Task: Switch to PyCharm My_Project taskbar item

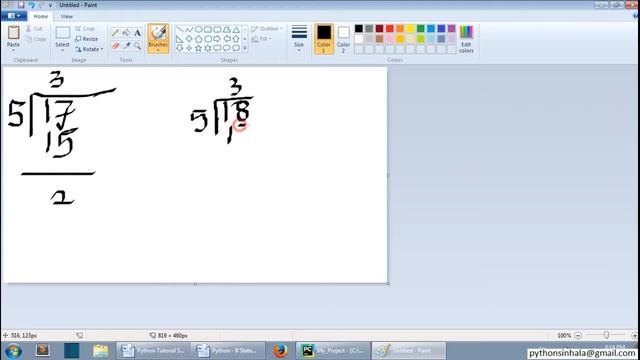Action: pos(333,351)
